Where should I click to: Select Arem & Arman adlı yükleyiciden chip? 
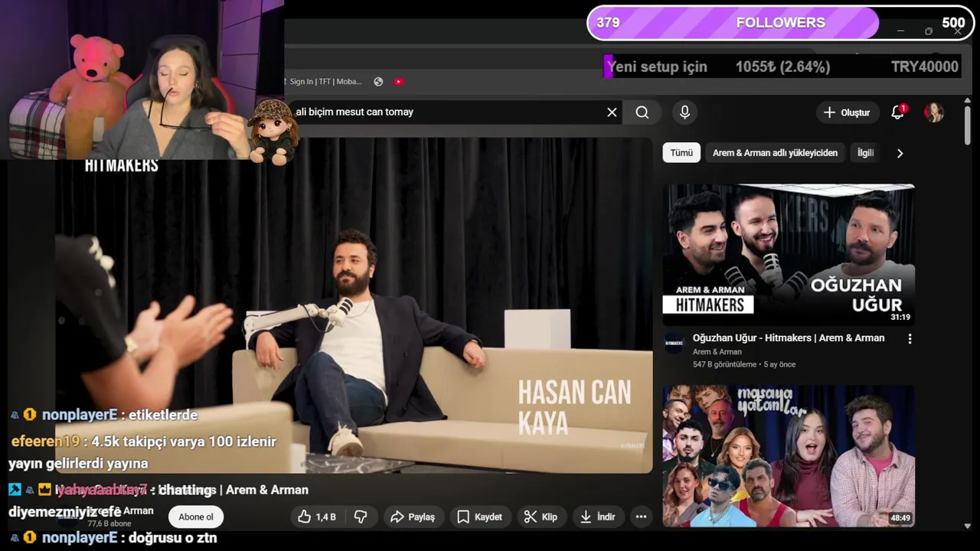775,153
